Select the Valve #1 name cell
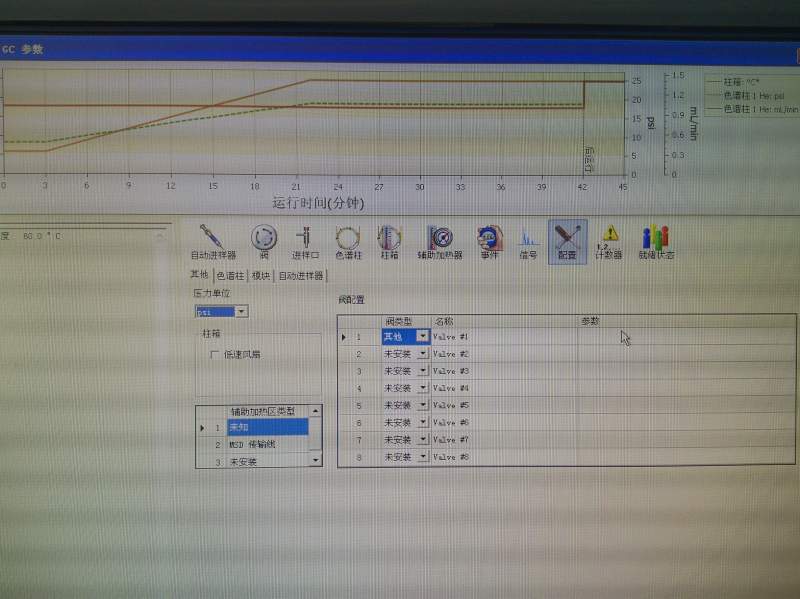The height and width of the screenshot is (599, 800). tap(504, 337)
